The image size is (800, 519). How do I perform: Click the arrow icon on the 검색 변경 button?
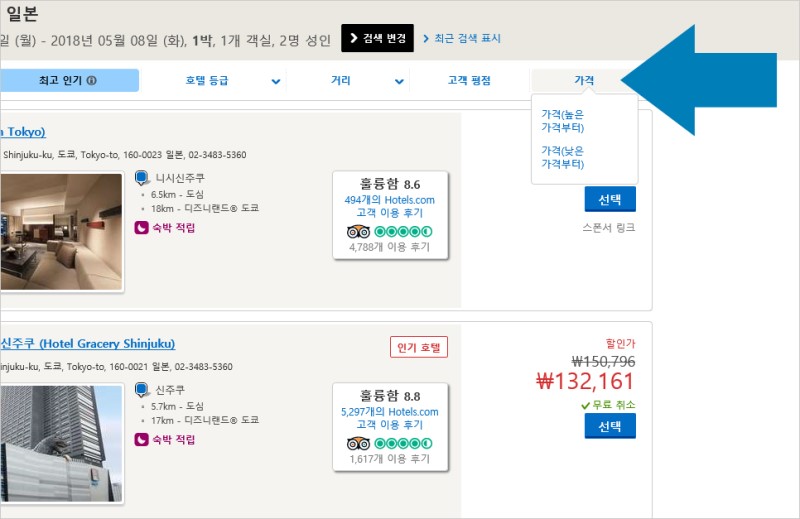(x=354, y=38)
